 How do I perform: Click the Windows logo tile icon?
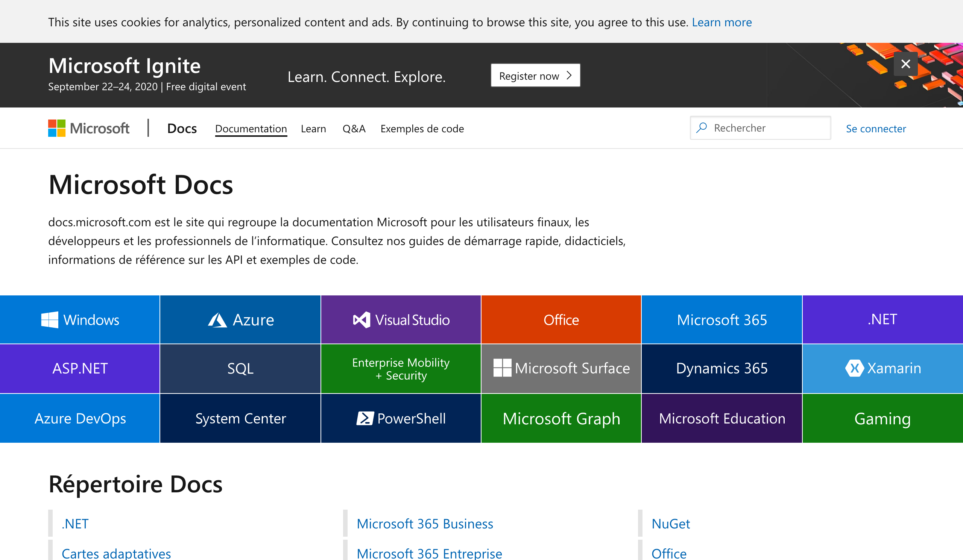coord(50,320)
